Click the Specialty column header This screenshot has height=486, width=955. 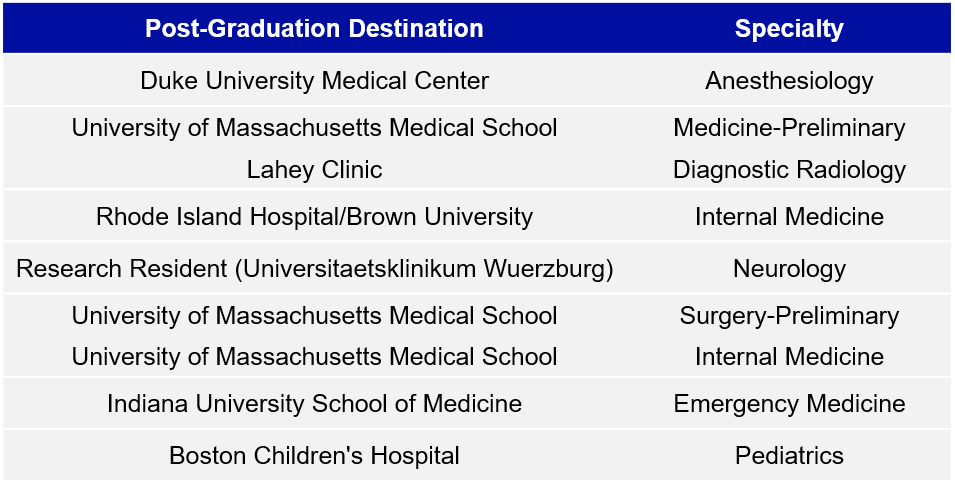(x=789, y=28)
